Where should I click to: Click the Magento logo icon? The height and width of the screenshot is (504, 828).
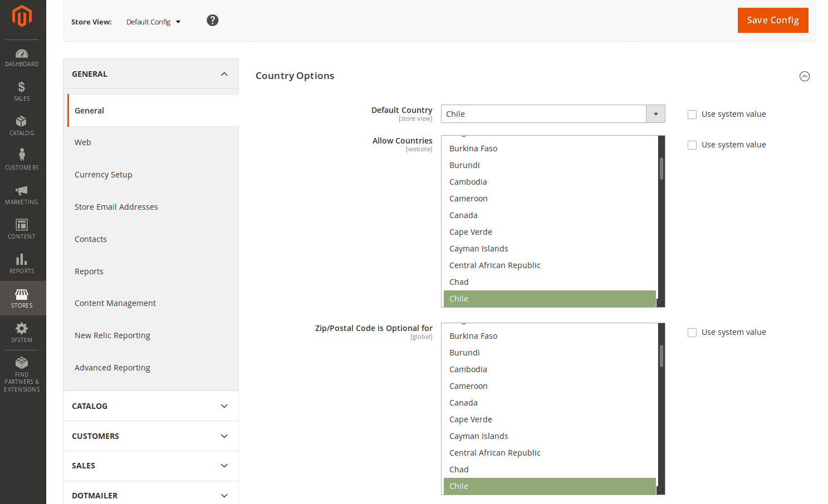point(22,16)
